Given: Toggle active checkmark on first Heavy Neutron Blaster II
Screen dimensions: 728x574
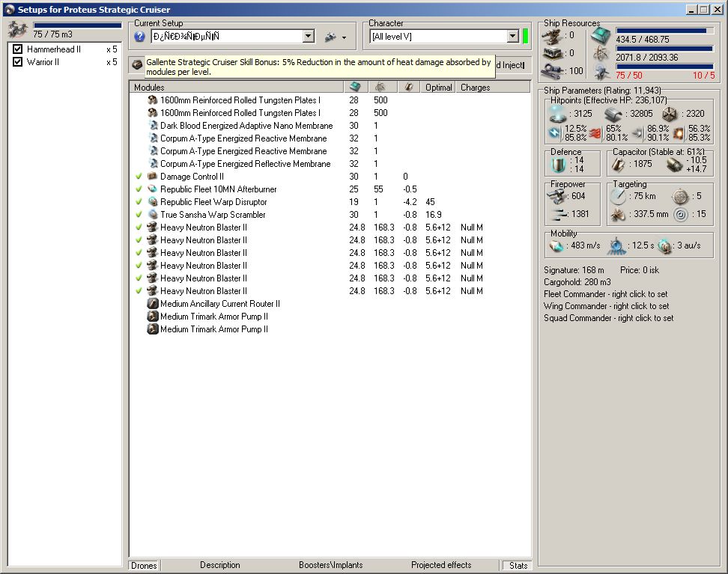Looking at the screenshot, I should tap(139, 228).
